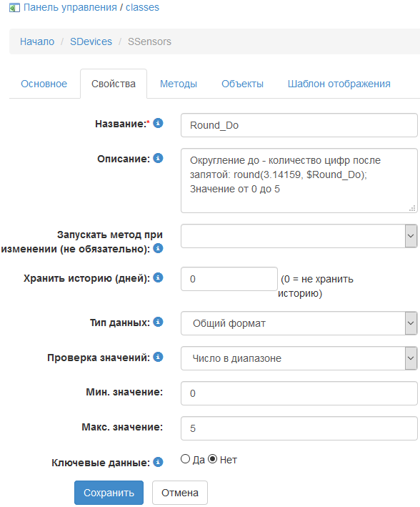Select the Нет radio button
The width and height of the screenshot is (420, 507).
click(212, 459)
